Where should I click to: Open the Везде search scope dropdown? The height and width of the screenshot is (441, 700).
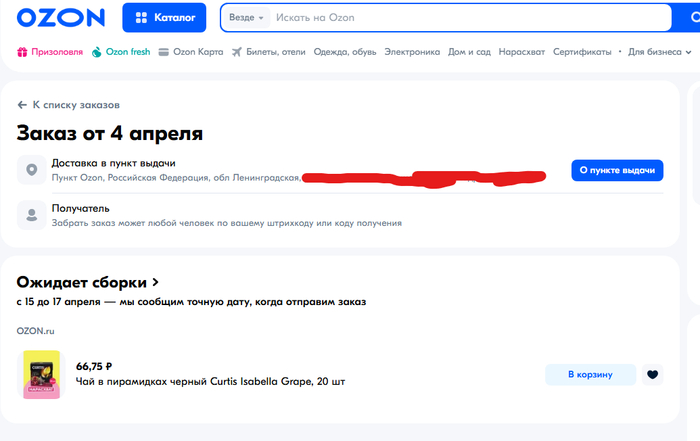pos(246,18)
